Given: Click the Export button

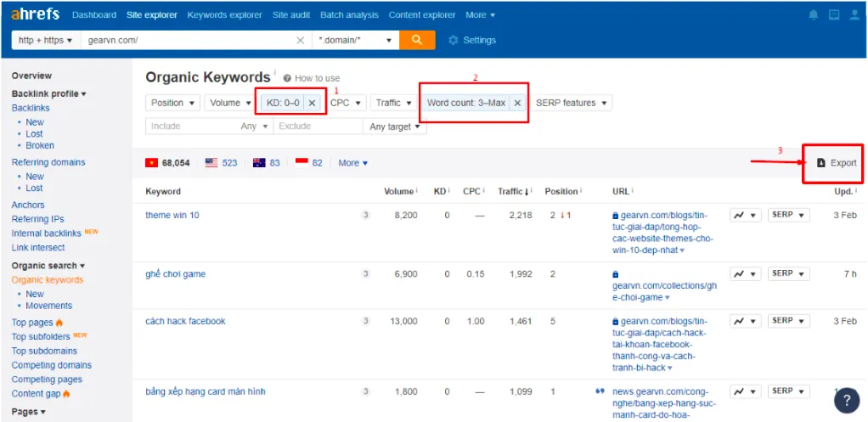Looking at the screenshot, I should [x=837, y=163].
